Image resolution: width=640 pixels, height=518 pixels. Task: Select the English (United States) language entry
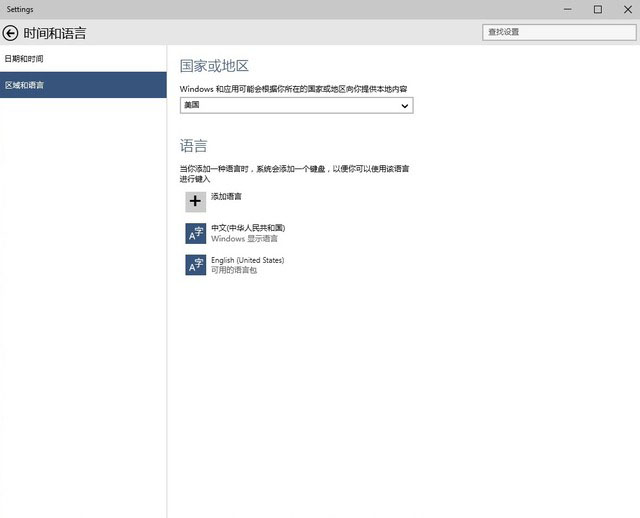(247, 260)
